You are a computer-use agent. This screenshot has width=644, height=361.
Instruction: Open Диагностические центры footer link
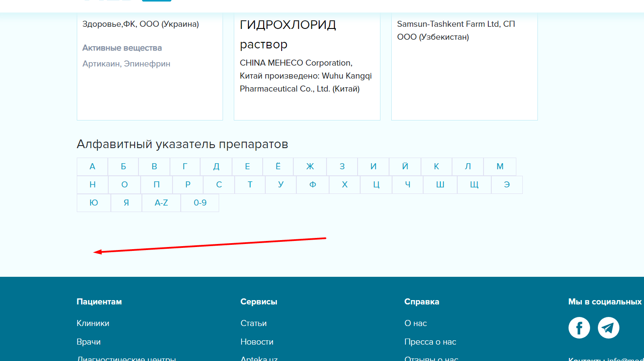[126, 358]
